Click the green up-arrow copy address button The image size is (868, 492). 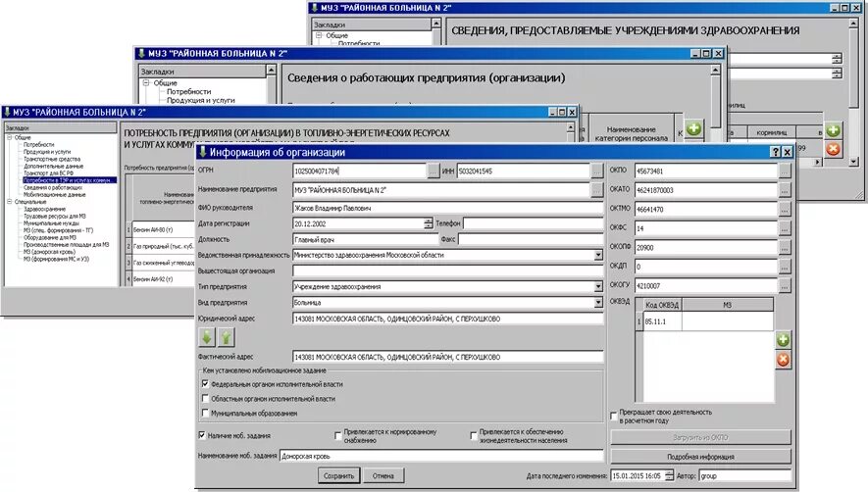click(227, 337)
